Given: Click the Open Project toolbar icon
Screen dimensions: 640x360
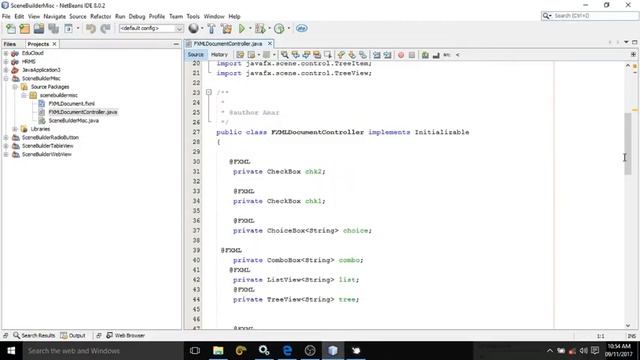Looking at the screenshot, I should coord(39,29).
